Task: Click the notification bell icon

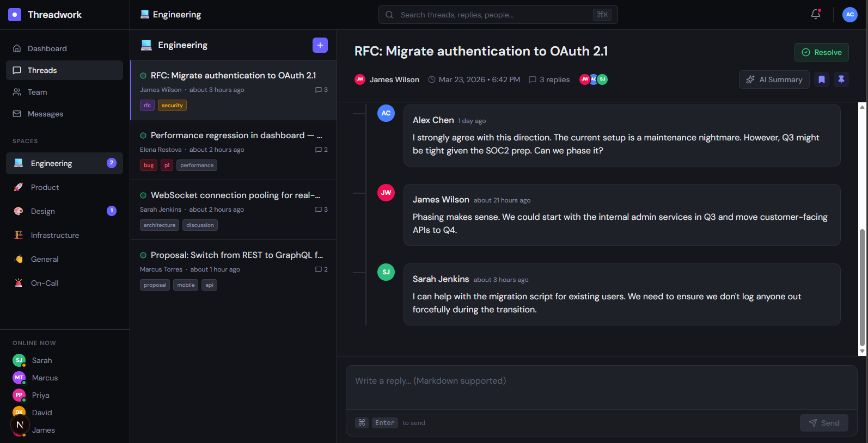Action: click(815, 15)
